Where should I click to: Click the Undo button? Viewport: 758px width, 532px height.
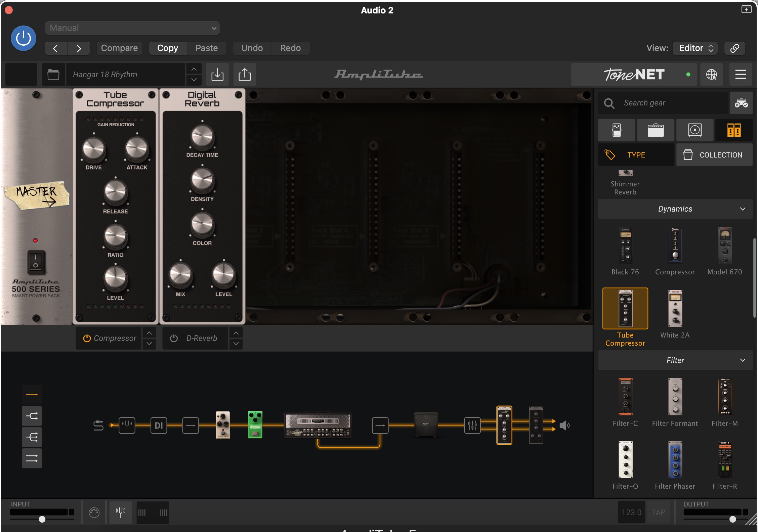click(x=252, y=48)
